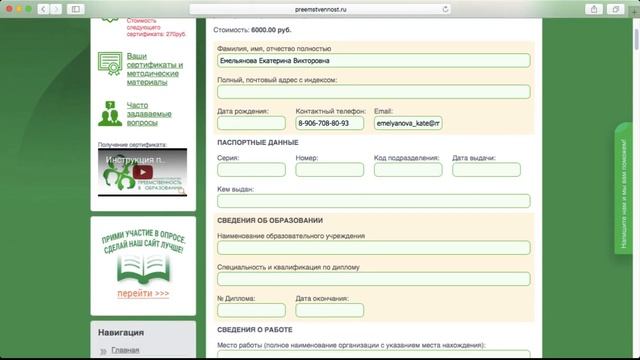Focus the passport 'Серия' field
The image size is (640, 360).
(251, 169)
